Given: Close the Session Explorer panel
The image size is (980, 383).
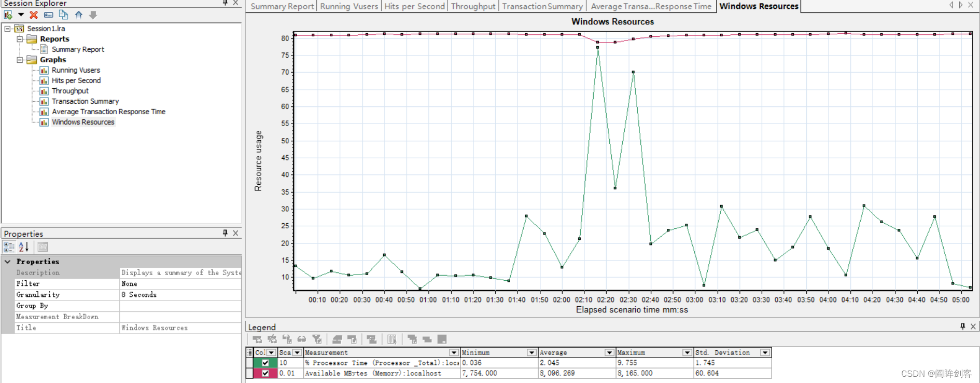Looking at the screenshot, I should pos(236,3).
